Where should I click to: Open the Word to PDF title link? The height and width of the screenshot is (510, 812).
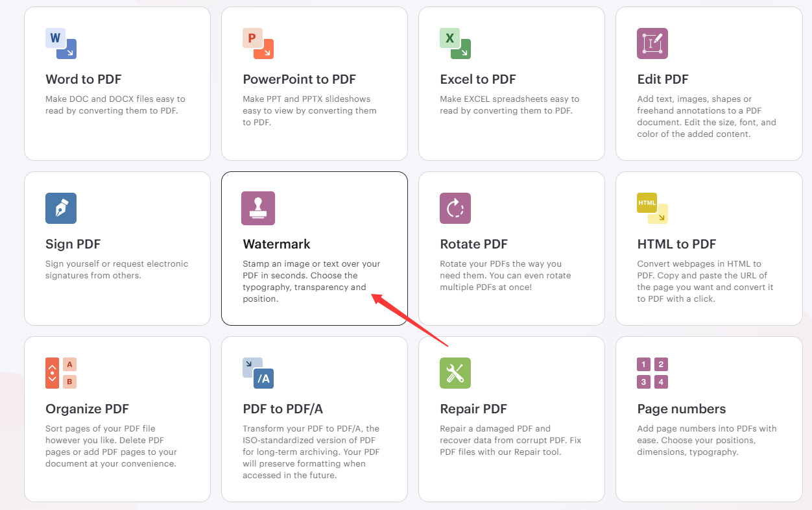pos(84,79)
